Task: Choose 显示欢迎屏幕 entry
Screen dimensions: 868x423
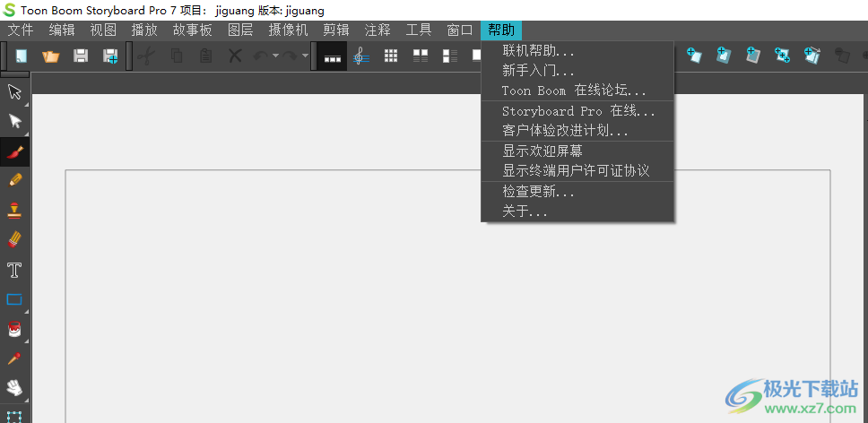Action: [577, 151]
